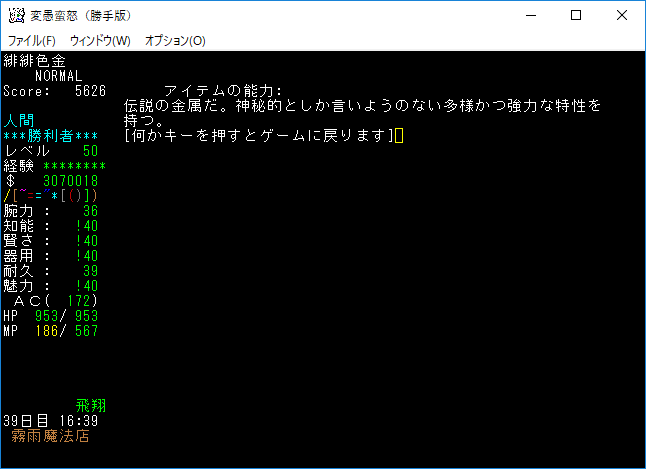Click the app icon in title bar
The image size is (646, 469).
(x=16, y=15)
